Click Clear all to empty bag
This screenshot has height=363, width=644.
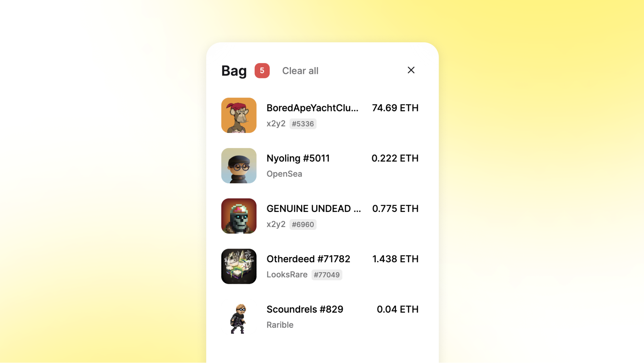tap(300, 71)
